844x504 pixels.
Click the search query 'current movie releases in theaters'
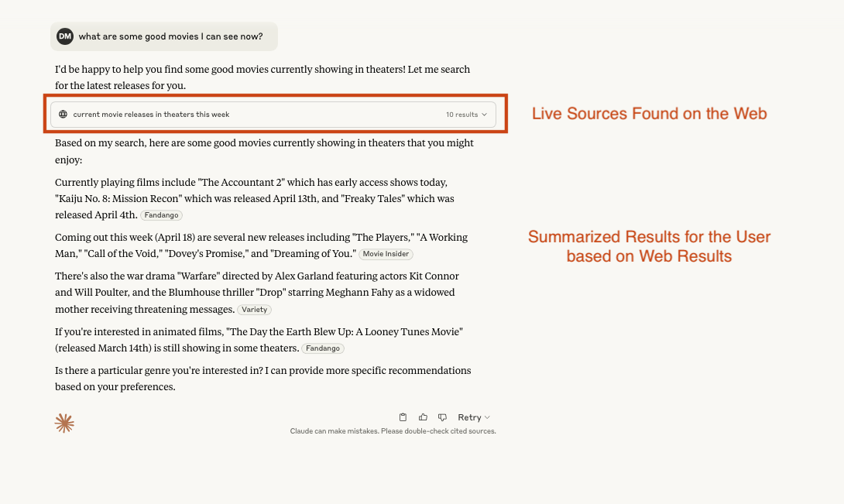(151, 115)
